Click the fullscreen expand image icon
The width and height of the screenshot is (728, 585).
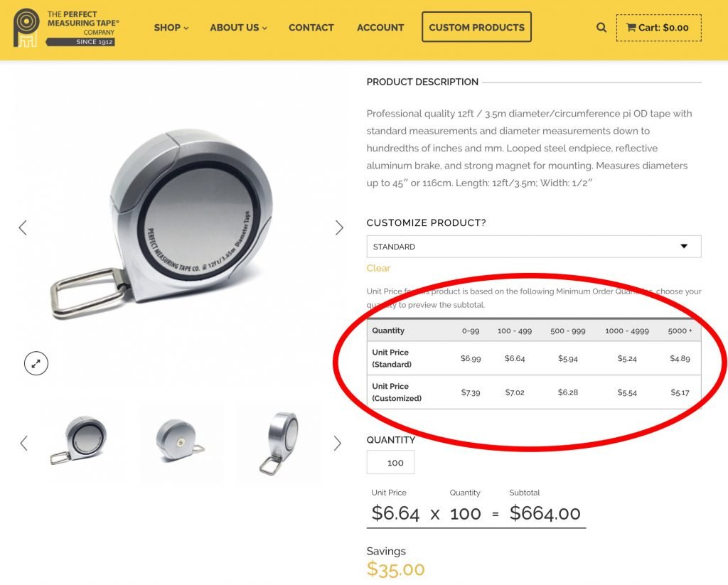tap(36, 364)
